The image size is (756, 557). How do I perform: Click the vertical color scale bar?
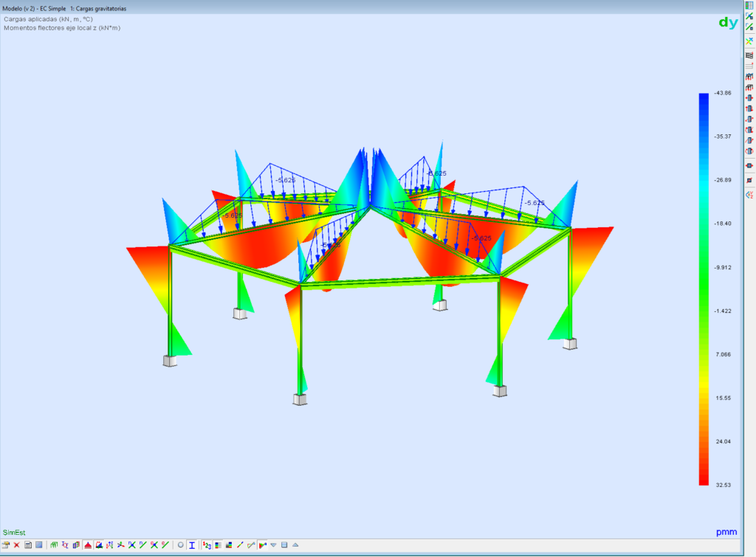point(703,288)
